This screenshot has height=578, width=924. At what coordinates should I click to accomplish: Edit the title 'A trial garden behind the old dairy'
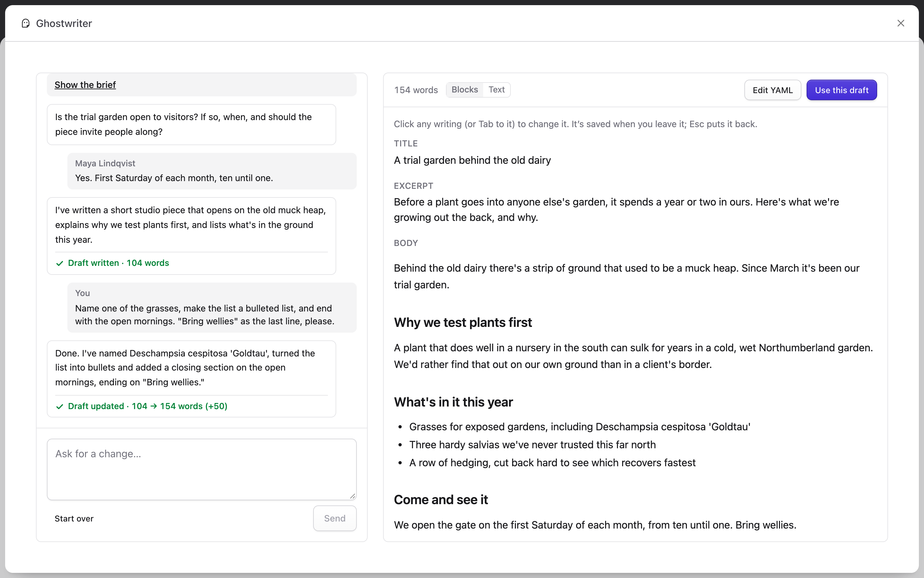[472, 160]
